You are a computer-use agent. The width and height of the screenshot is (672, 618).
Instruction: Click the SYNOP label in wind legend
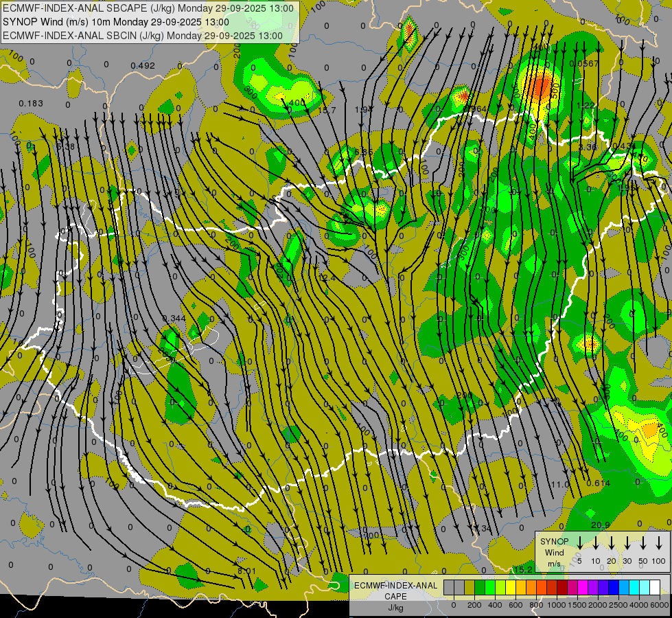click(x=554, y=541)
